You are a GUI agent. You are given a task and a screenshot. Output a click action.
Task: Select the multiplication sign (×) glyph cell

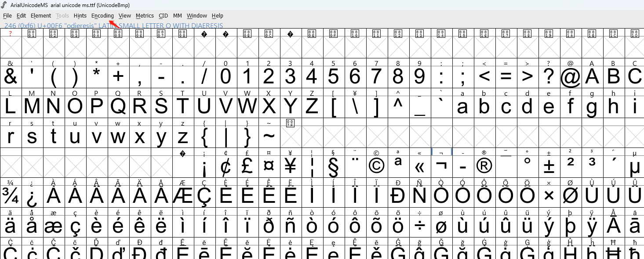(x=549, y=196)
